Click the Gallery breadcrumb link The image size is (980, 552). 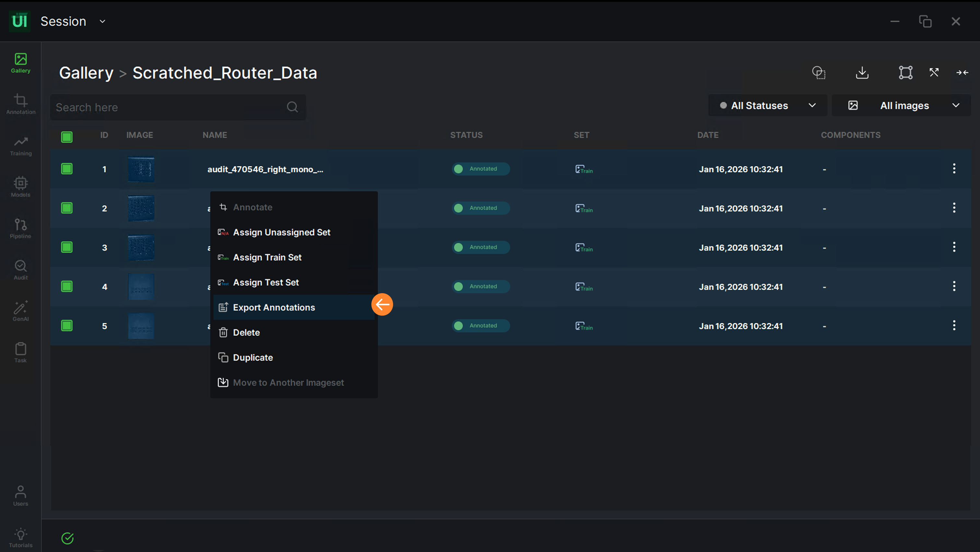(86, 73)
